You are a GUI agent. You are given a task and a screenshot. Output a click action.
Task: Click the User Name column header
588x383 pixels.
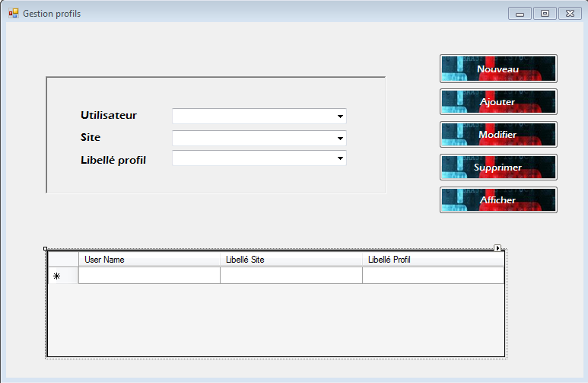click(149, 260)
